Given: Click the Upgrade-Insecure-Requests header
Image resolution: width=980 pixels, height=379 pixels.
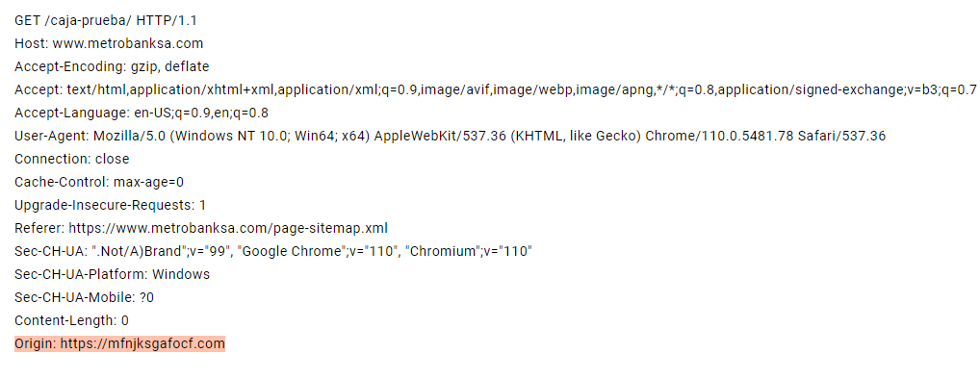Looking at the screenshot, I should coord(110,206).
